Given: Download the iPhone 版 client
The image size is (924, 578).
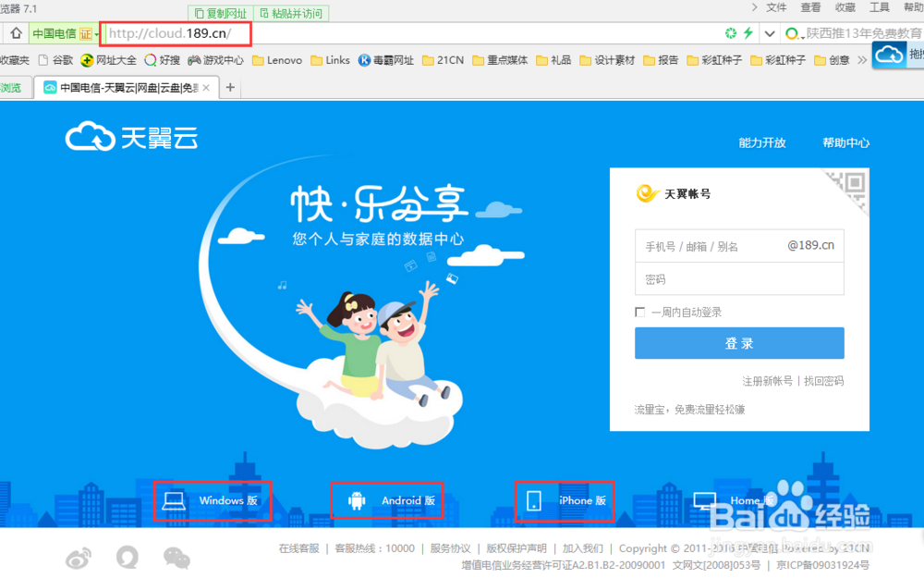Looking at the screenshot, I should (565, 500).
